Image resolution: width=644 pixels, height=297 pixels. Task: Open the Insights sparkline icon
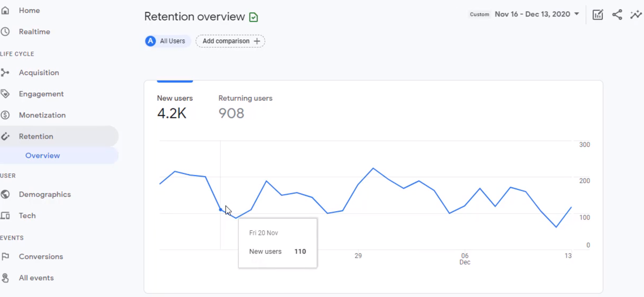[636, 15]
